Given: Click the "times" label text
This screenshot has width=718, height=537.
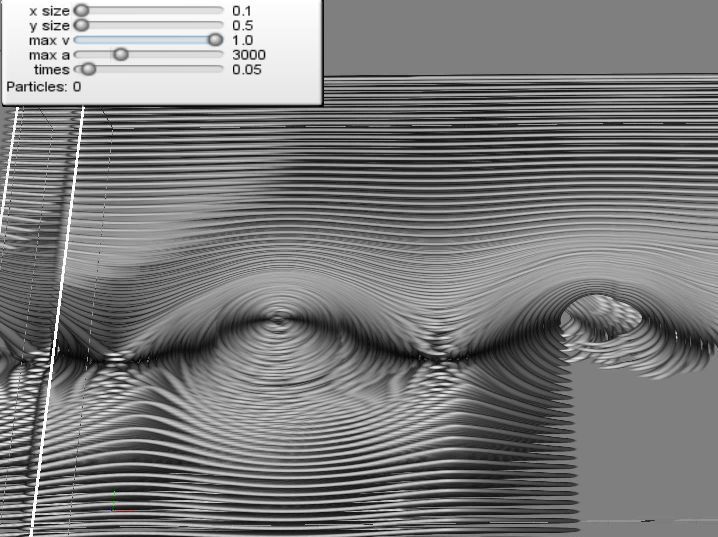Looking at the screenshot, I should coord(52,70).
